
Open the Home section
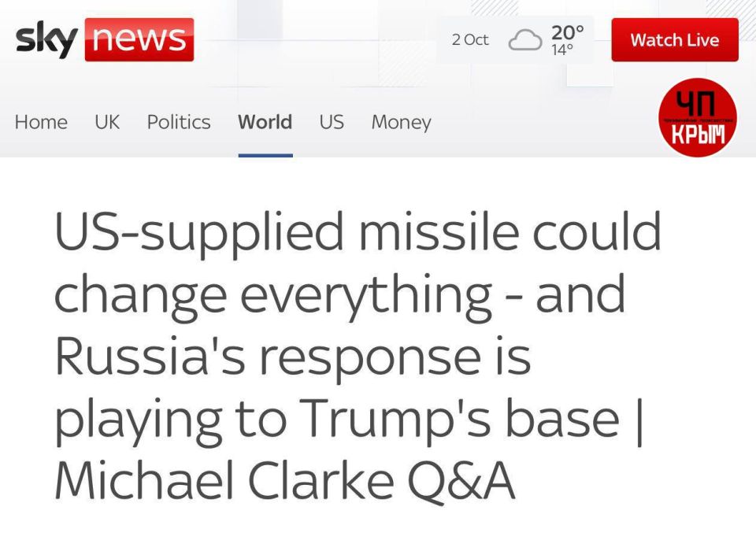[x=40, y=122]
